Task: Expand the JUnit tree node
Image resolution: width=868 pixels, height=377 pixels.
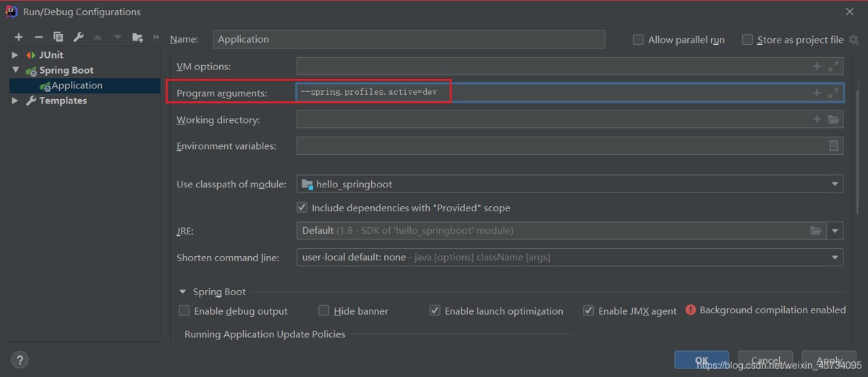Action: (15, 55)
